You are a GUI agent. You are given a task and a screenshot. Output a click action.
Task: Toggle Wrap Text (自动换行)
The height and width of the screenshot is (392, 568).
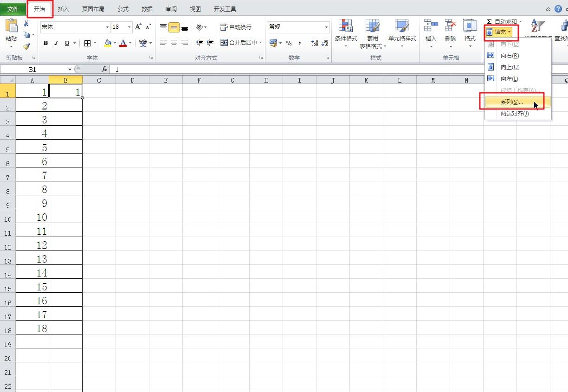pyautogui.click(x=236, y=27)
